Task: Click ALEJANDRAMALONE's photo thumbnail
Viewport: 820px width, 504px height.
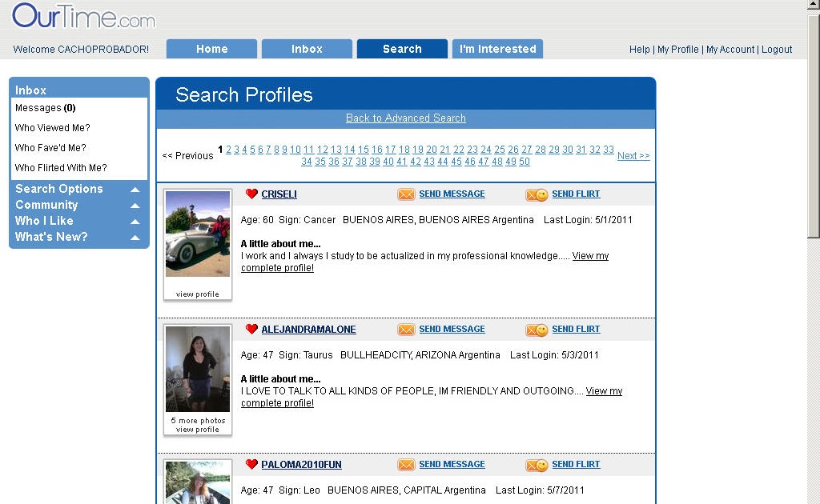Action: [198, 370]
